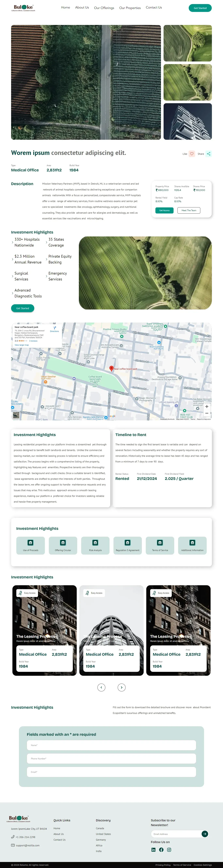Zoom out on the map
This screenshot has height=868, width=223.
click(x=207, y=413)
